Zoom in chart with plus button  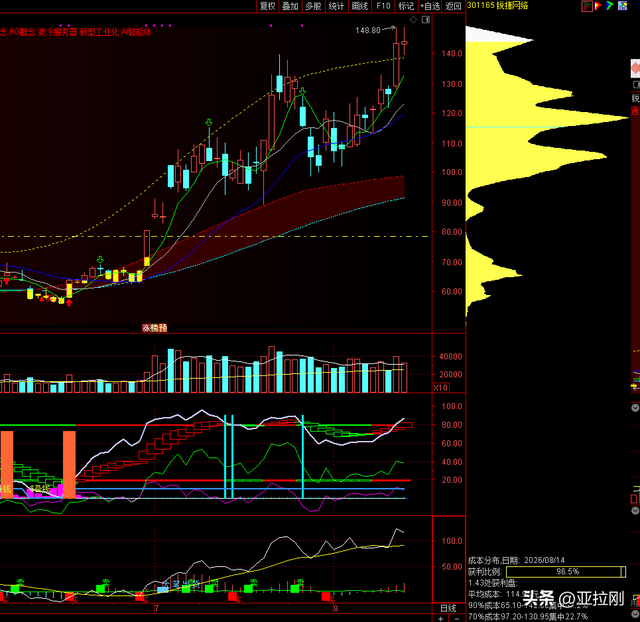coord(440,619)
